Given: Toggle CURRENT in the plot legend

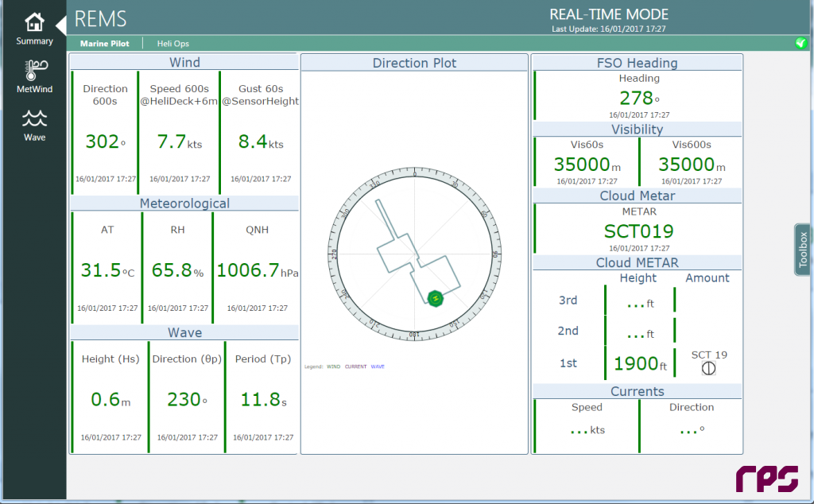Looking at the screenshot, I should pyautogui.click(x=355, y=366).
